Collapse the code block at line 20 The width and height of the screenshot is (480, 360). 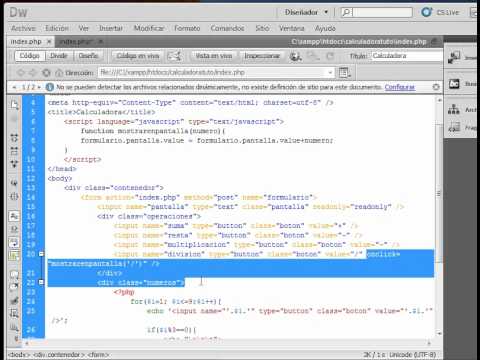41,254
